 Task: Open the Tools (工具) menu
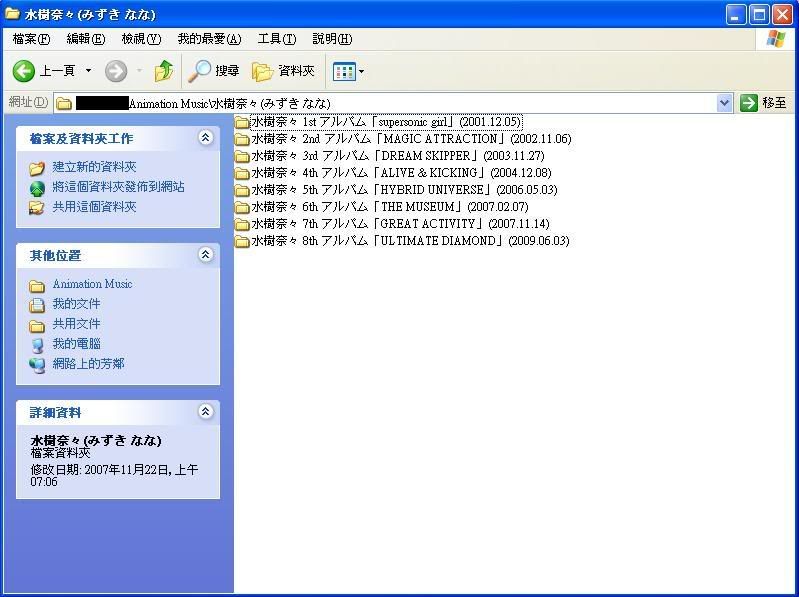276,39
